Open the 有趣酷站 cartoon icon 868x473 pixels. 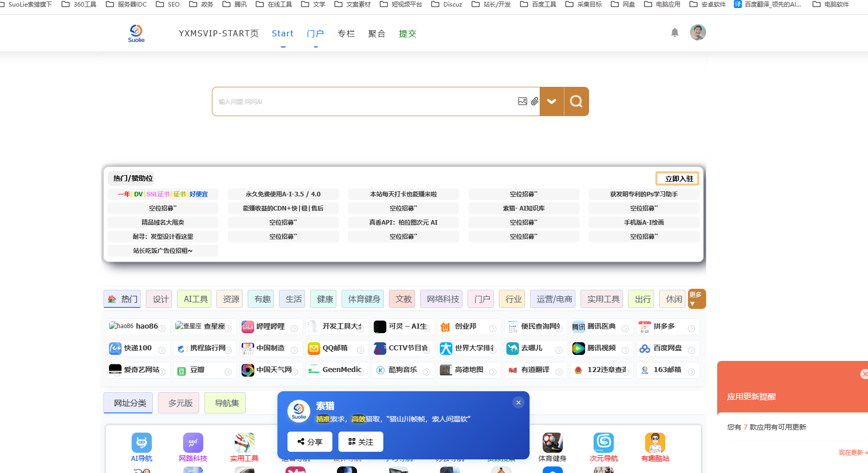click(655, 443)
